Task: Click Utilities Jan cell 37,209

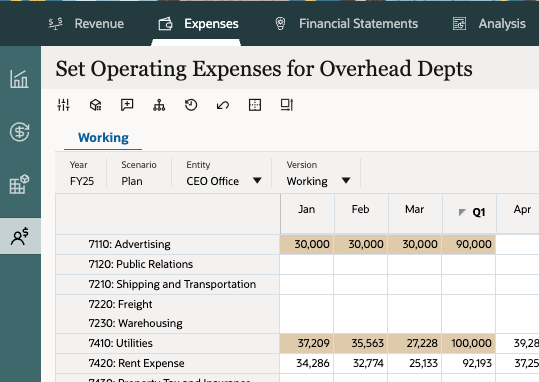Action: pyautogui.click(x=307, y=343)
